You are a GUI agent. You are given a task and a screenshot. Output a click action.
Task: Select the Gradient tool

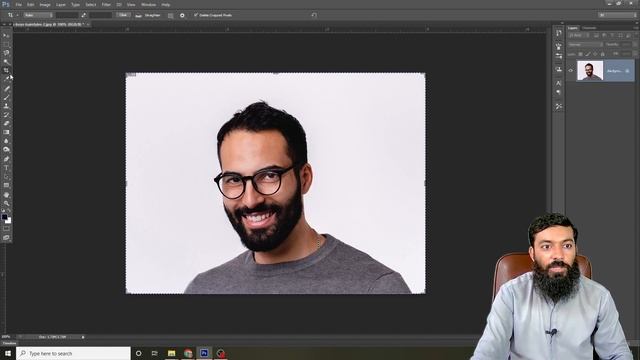coord(6,132)
